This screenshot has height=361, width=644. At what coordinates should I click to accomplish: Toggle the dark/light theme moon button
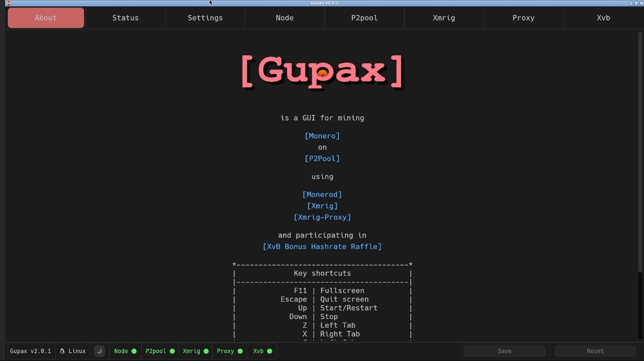(x=99, y=351)
